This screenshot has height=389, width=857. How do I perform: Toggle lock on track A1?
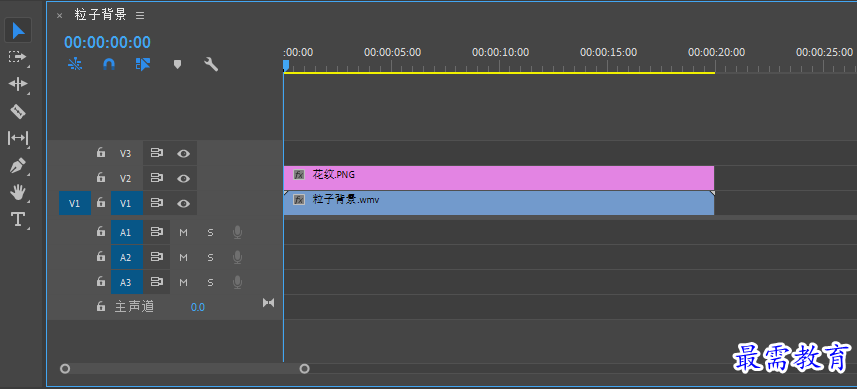[101, 232]
